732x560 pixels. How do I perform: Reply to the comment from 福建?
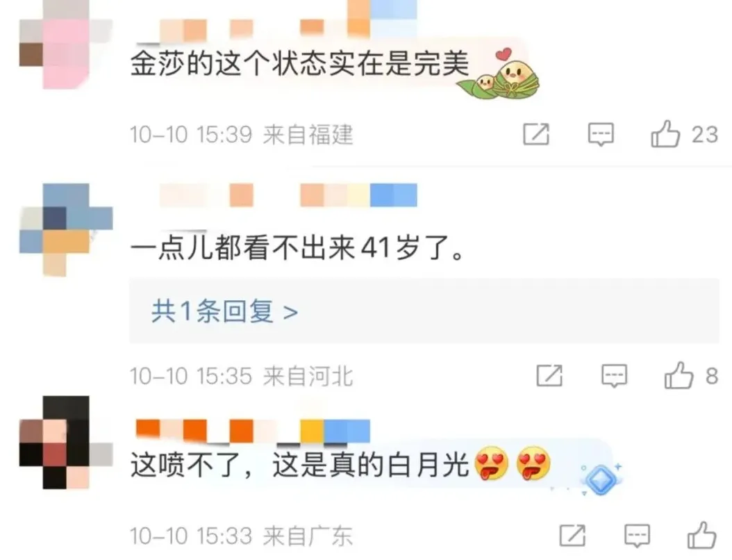[600, 135]
